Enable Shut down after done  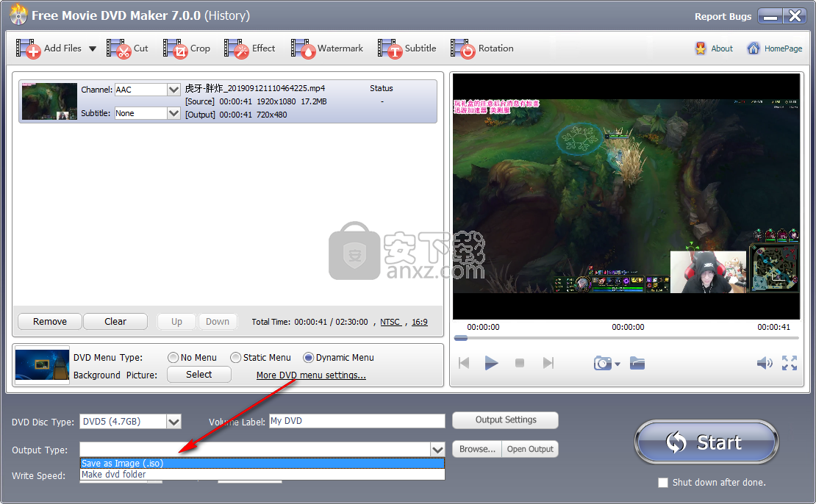[663, 483]
